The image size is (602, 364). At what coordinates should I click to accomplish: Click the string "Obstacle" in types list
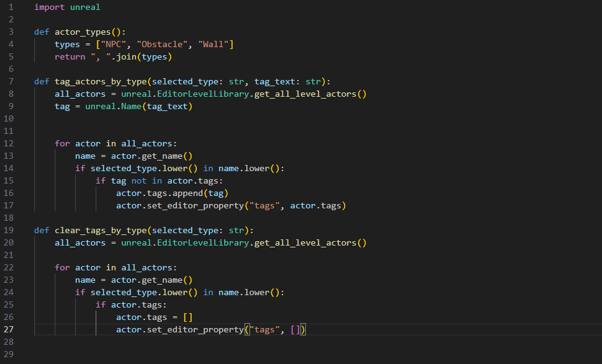click(x=162, y=45)
